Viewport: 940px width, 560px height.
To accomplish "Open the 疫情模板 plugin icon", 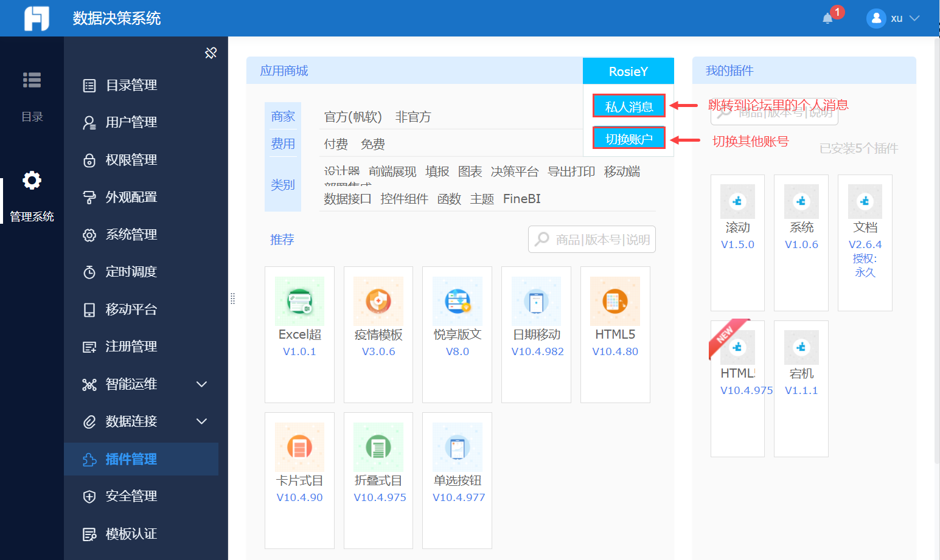I will [378, 301].
